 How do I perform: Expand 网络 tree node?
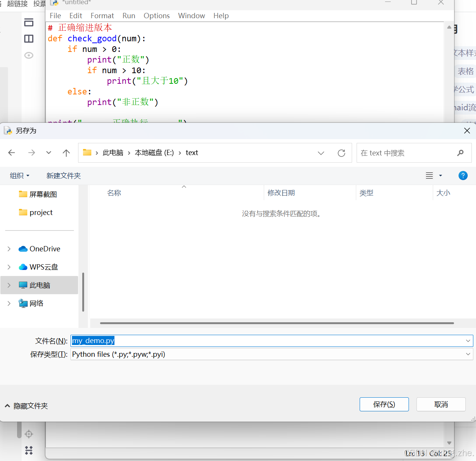9,303
